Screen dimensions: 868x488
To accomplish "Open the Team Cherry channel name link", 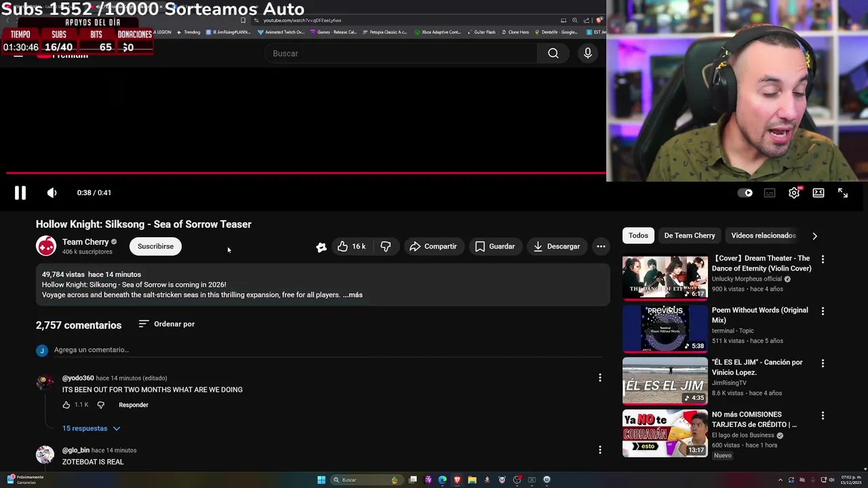I will 85,242.
